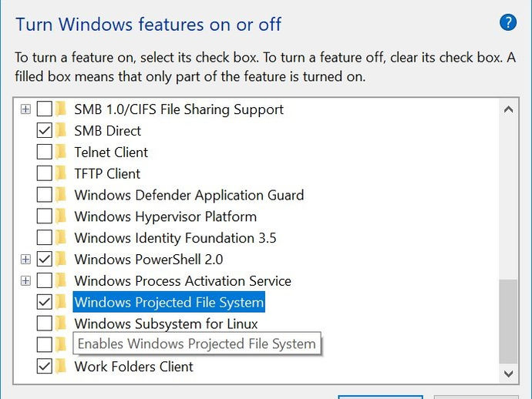
Task: Open the blue help question mark icon
Action: tap(508, 22)
